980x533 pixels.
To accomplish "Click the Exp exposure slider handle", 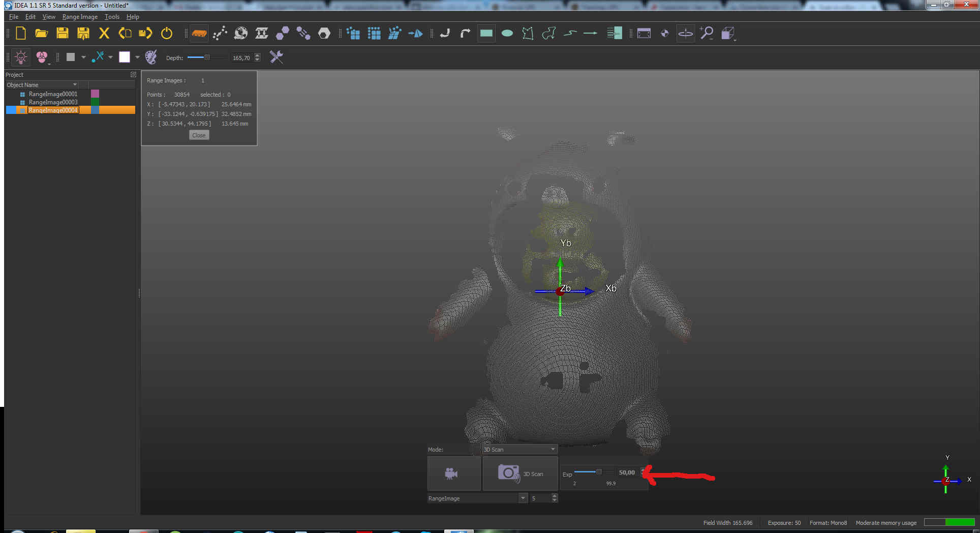I will point(599,472).
